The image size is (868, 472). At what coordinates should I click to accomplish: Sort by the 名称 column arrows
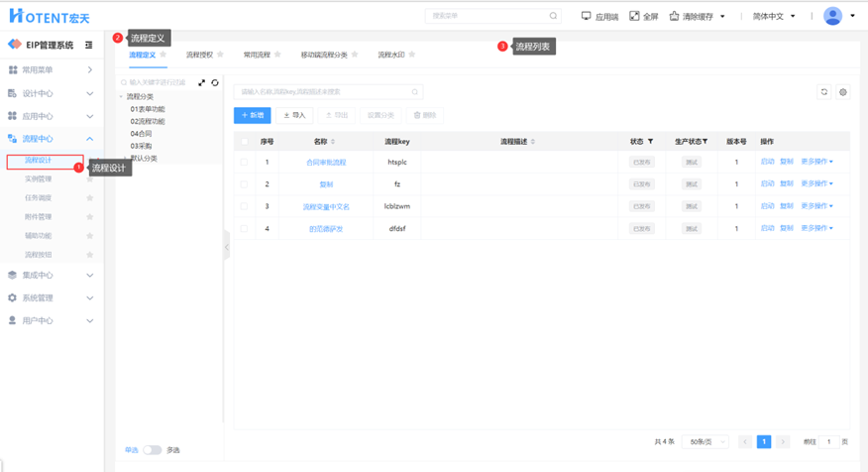click(x=333, y=142)
